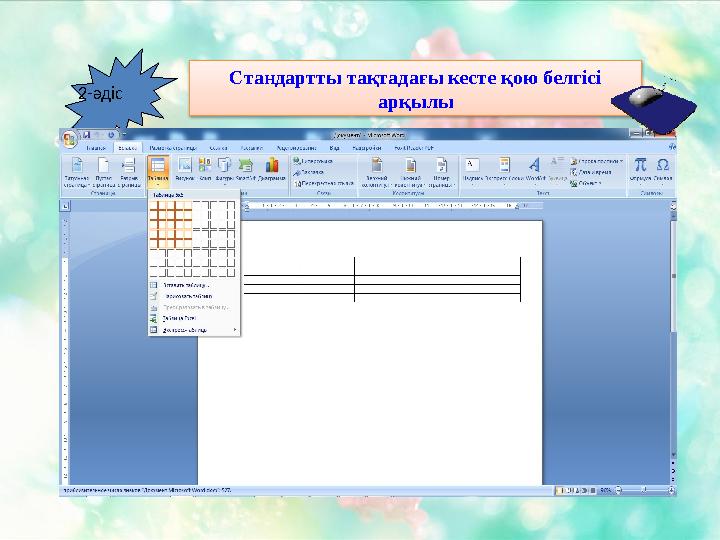Screen dimensions: 720x540
Task: Open the Фигуры shapes gallery
Action: (x=225, y=170)
